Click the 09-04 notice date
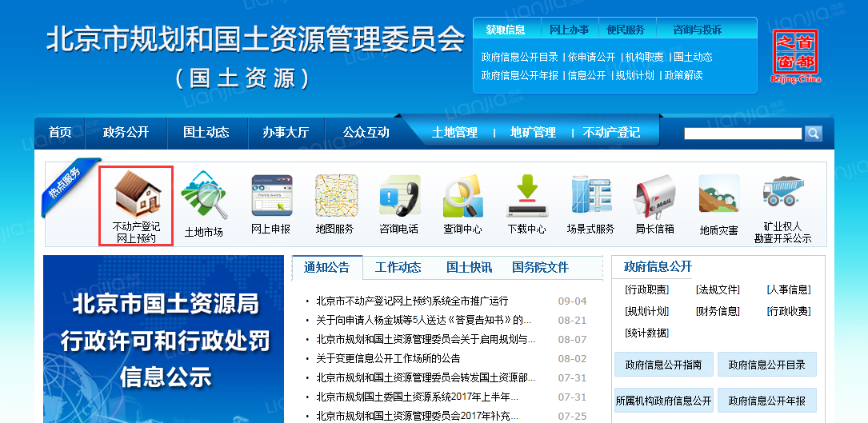 [572, 301]
